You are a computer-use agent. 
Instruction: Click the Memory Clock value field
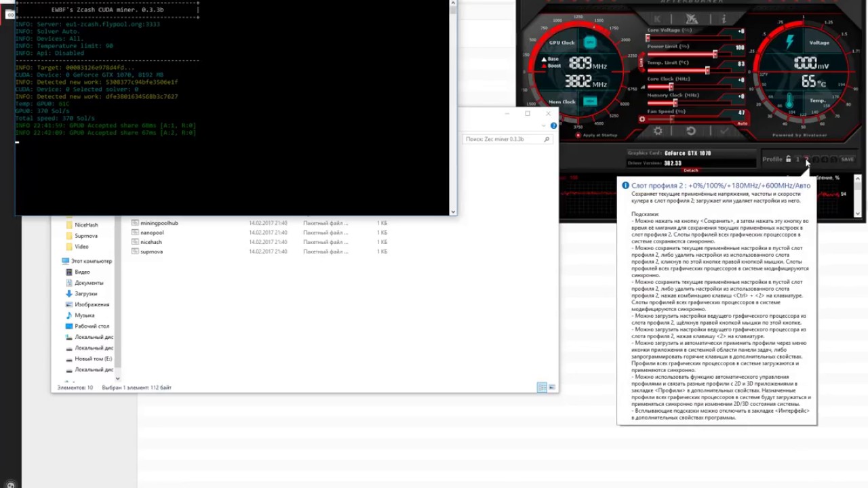click(741, 96)
